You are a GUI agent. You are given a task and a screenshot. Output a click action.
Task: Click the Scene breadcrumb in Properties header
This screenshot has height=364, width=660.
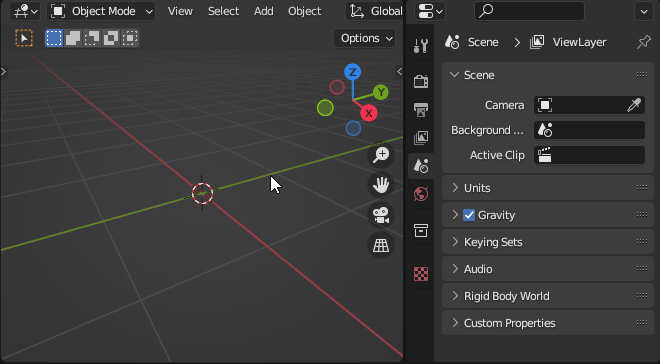472,42
